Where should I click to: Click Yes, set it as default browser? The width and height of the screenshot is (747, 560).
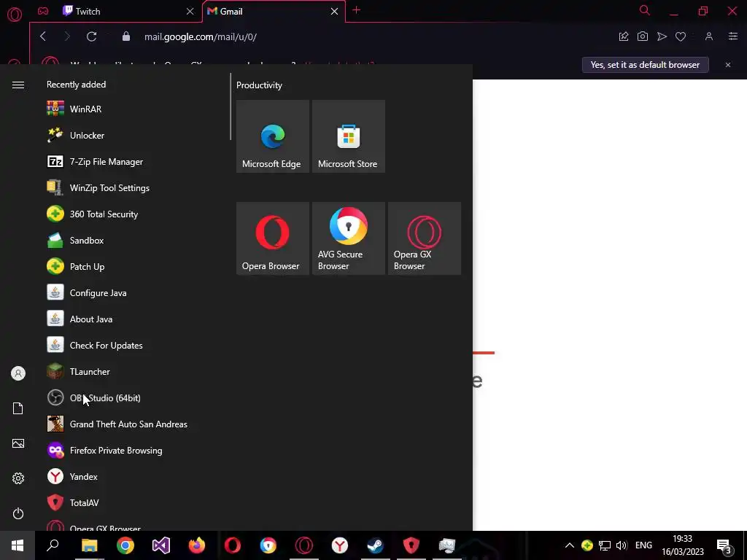(x=645, y=65)
